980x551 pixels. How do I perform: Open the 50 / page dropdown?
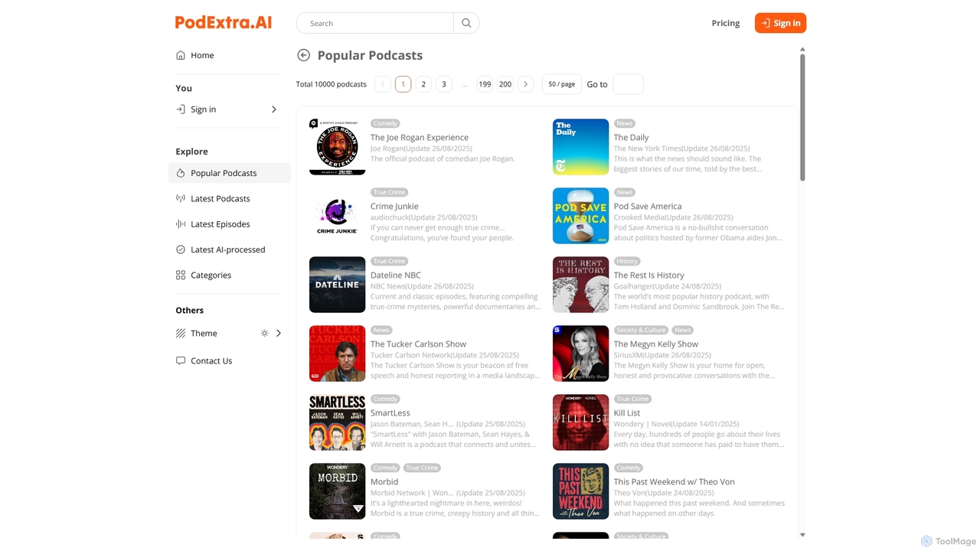pos(561,84)
